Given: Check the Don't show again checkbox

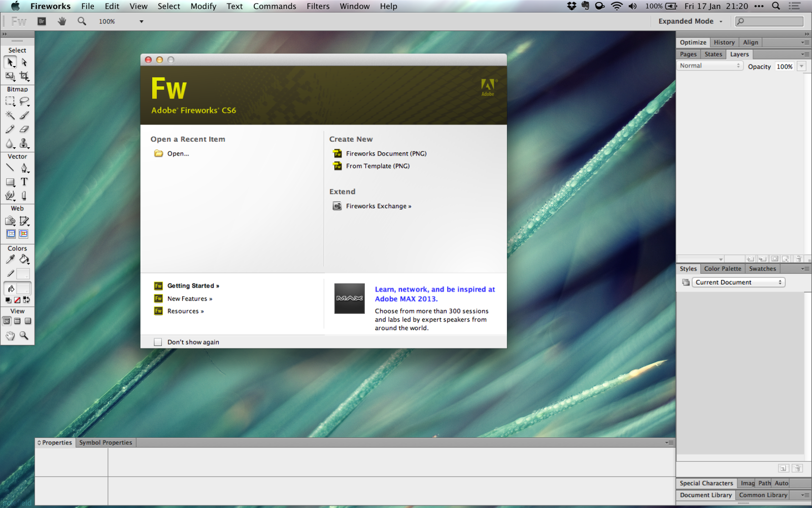Looking at the screenshot, I should click(158, 342).
